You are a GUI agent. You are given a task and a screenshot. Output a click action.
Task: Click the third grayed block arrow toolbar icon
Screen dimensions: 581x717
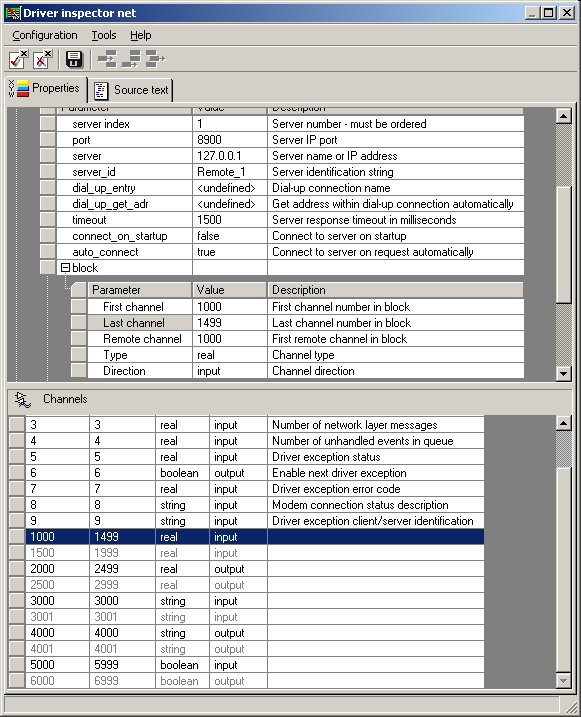(155, 59)
